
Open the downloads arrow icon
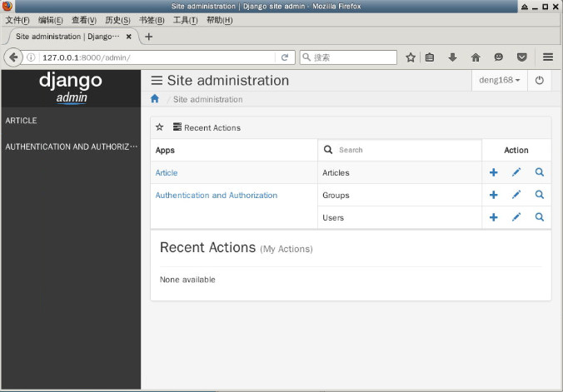[452, 57]
